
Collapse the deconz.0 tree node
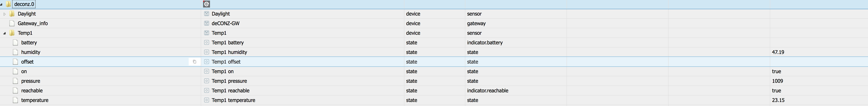point(2,4)
